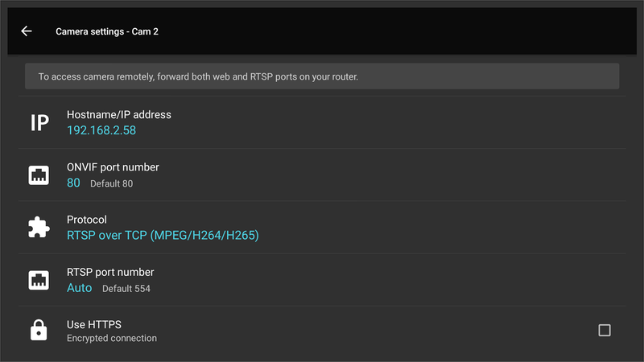Change the ONVIF port value 80
The width and height of the screenshot is (644, 362).
click(73, 183)
